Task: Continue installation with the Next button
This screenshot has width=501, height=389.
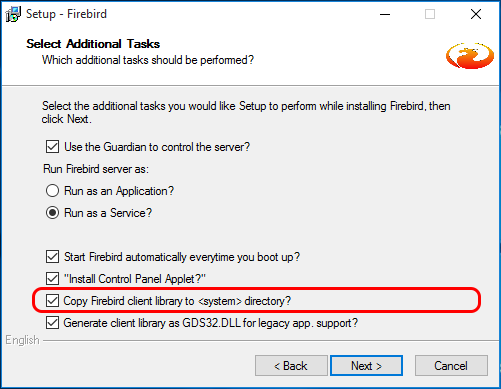Action: pos(366,366)
